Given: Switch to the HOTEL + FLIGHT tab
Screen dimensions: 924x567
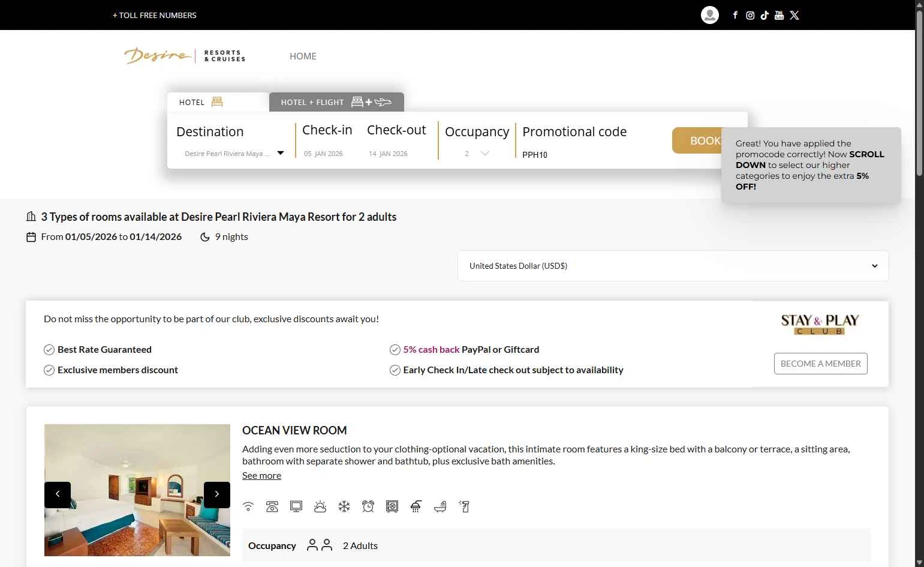Looking at the screenshot, I should pos(336,102).
